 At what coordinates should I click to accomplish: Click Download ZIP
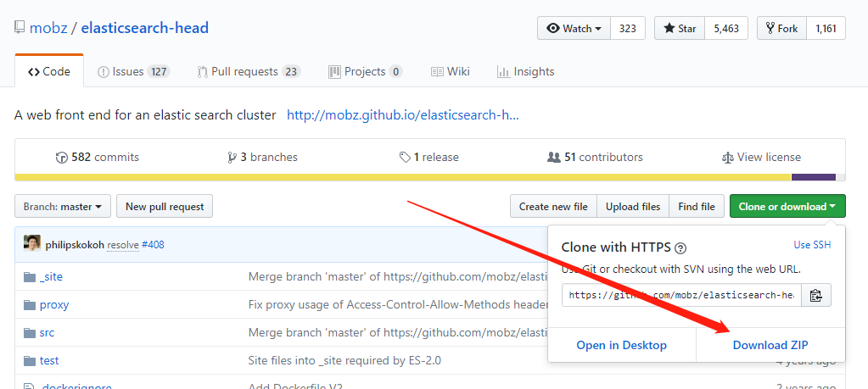(770, 345)
